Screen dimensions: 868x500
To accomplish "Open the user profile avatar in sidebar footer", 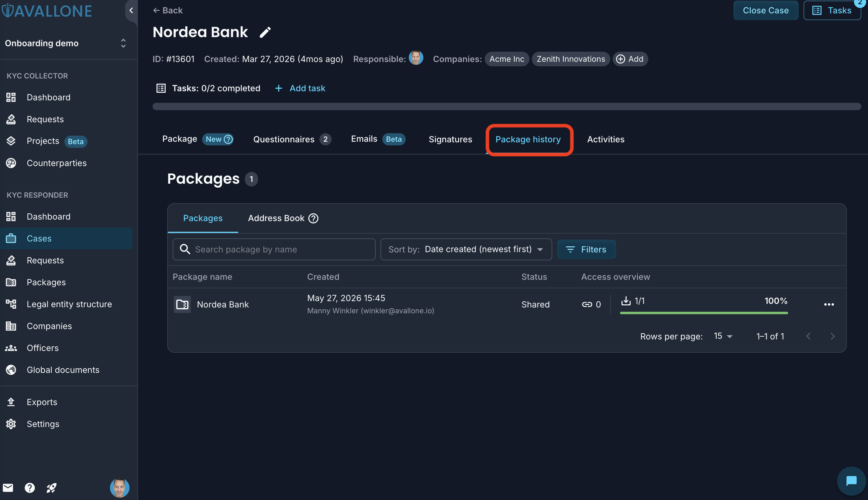I will coord(119,488).
